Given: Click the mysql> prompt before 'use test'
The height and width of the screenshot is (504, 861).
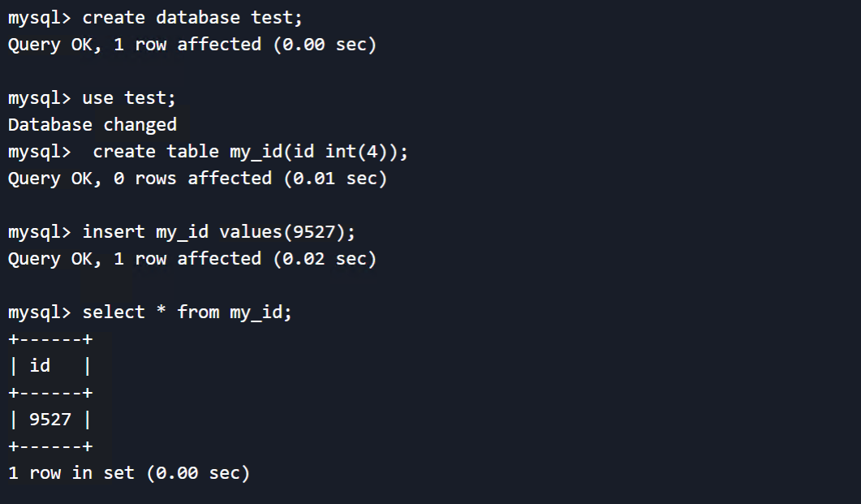Looking at the screenshot, I should tap(40, 97).
